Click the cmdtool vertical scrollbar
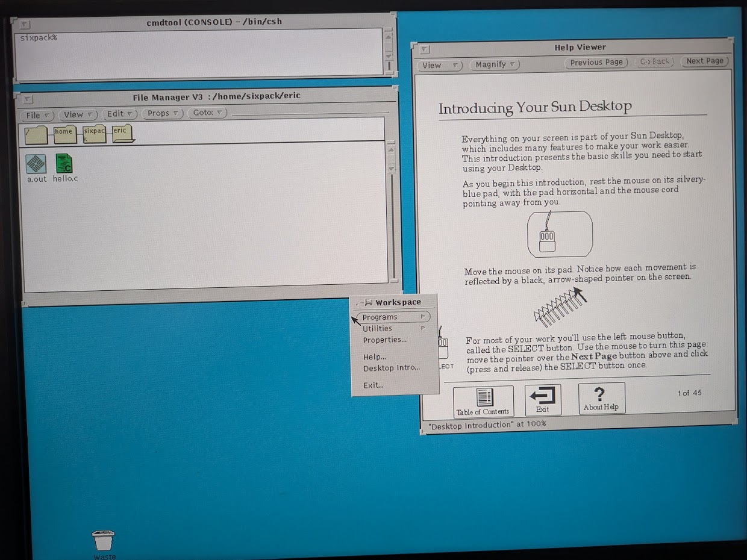Viewport: 747px width, 560px height. (389, 51)
